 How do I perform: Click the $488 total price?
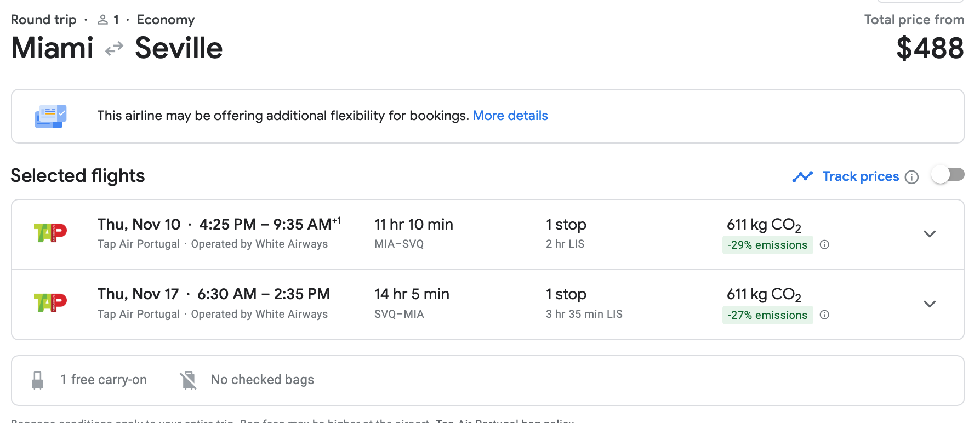point(930,48)
